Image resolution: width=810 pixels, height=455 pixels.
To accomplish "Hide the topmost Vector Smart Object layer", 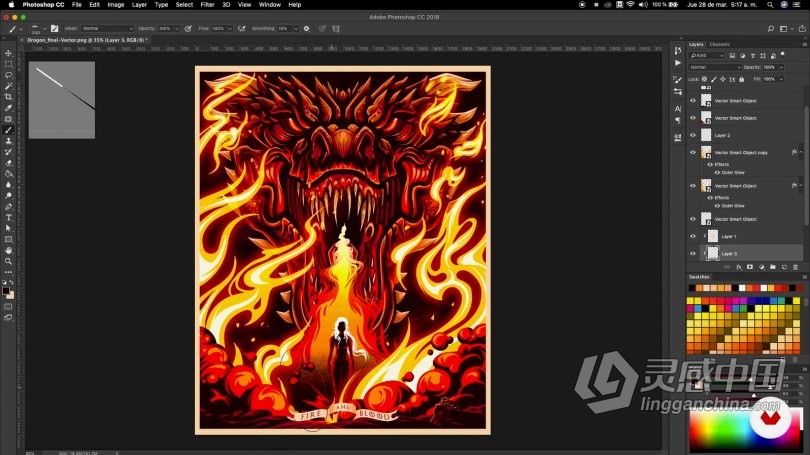I will pos(693,101).
